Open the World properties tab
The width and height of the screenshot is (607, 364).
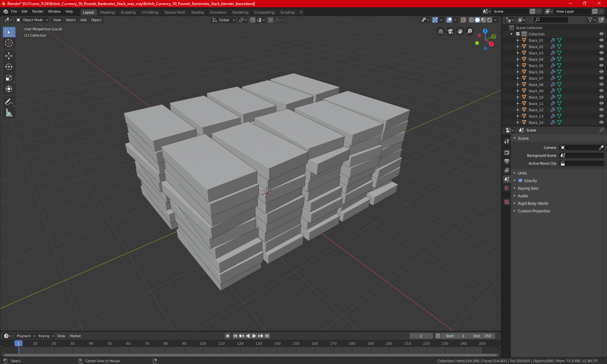coord(507,188)
